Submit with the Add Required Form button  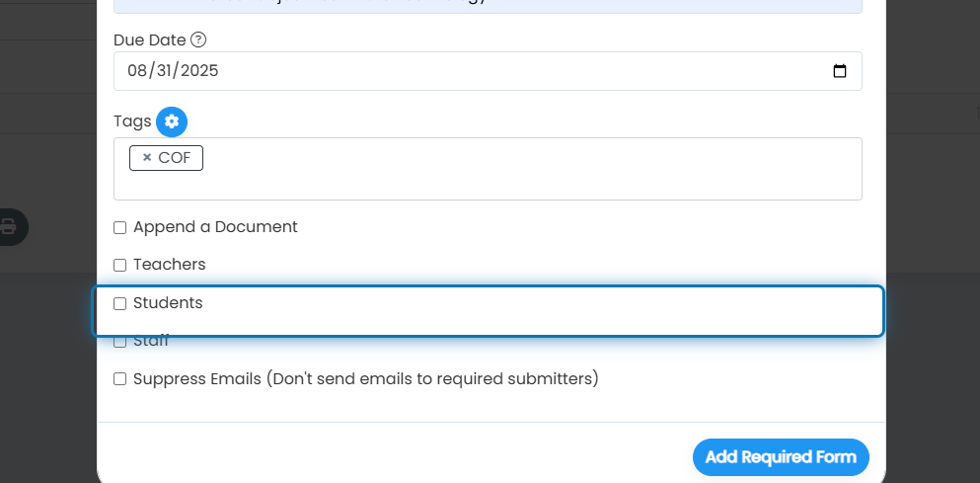(781, 457)
